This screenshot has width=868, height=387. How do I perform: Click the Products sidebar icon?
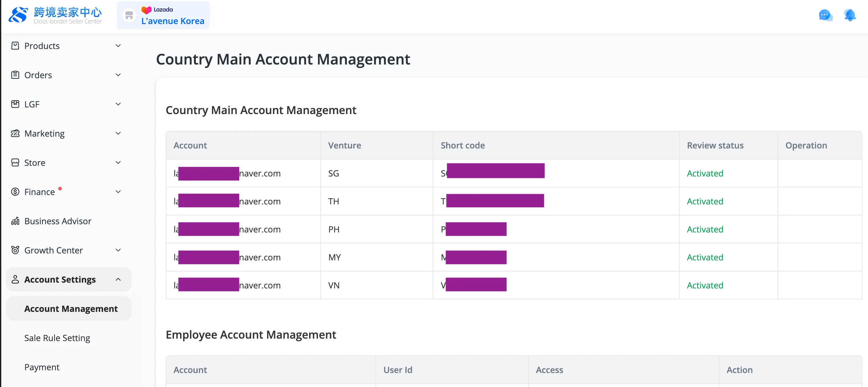tap(15, 46)
